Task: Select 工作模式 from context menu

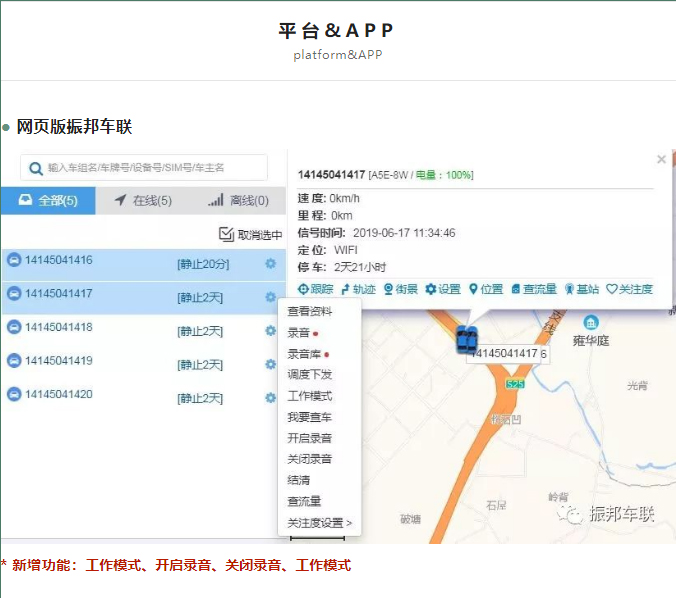Action: click(309, 396)
